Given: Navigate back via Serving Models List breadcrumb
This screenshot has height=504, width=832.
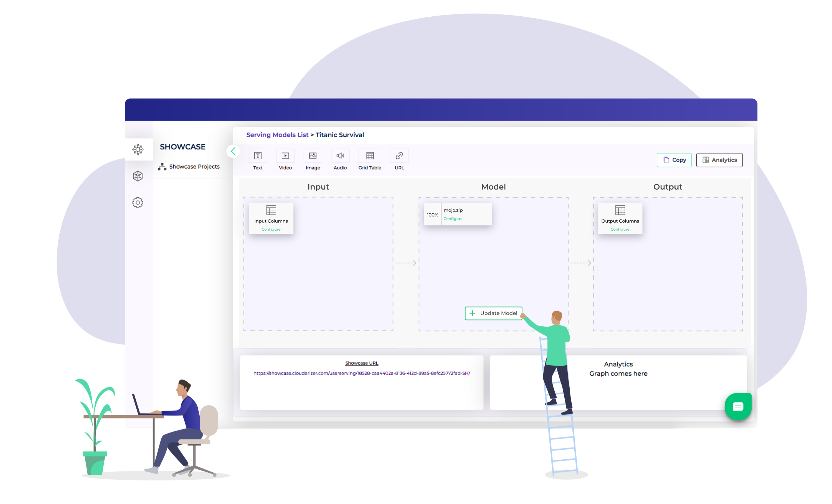Looking at the screenshot, I should 277,135.
